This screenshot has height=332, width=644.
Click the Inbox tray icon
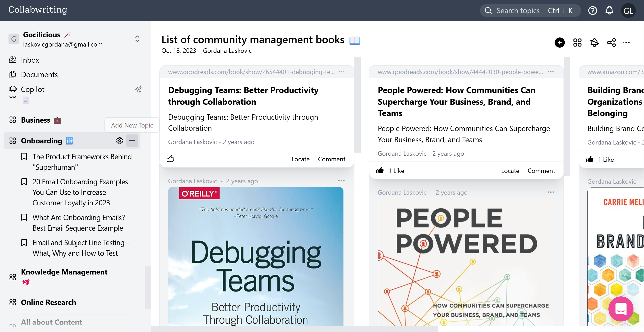[x=13, y=60]
